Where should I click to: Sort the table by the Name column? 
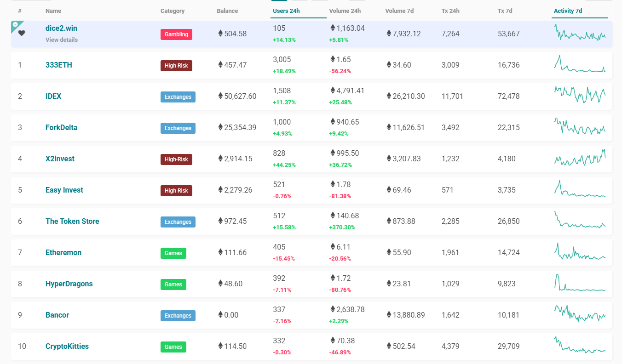click(53, 11)
